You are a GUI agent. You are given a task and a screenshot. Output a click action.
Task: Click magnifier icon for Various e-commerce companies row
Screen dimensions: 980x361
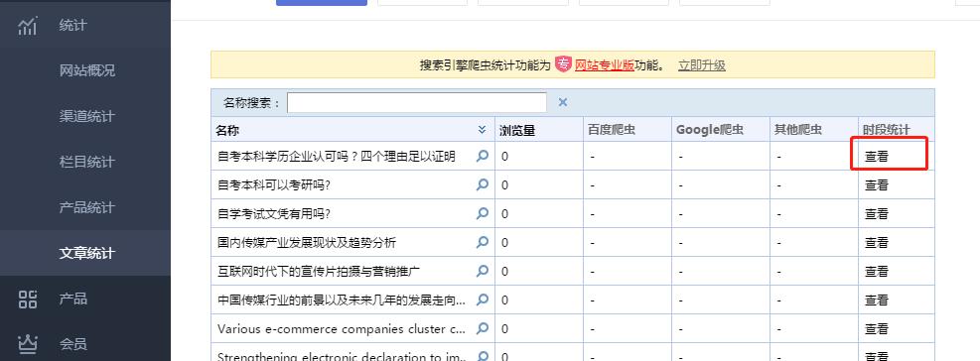click(x=482, y=328)
